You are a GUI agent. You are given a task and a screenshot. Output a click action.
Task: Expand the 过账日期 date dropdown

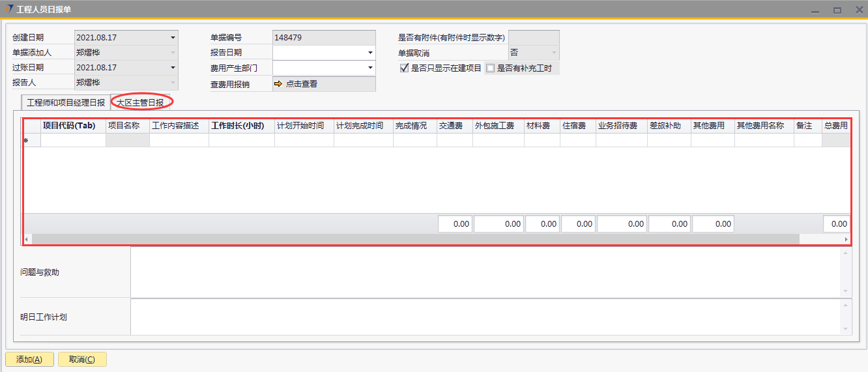(173, 68)
